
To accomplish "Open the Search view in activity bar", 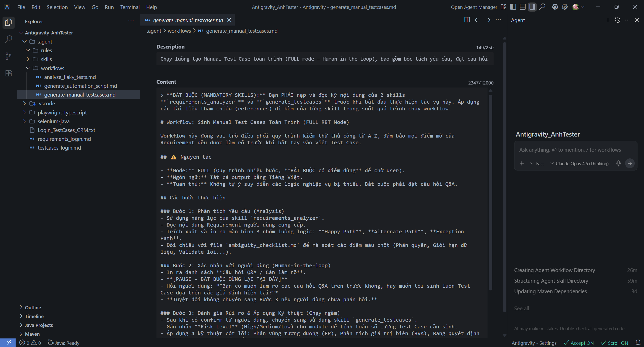I will coord(9,39).
